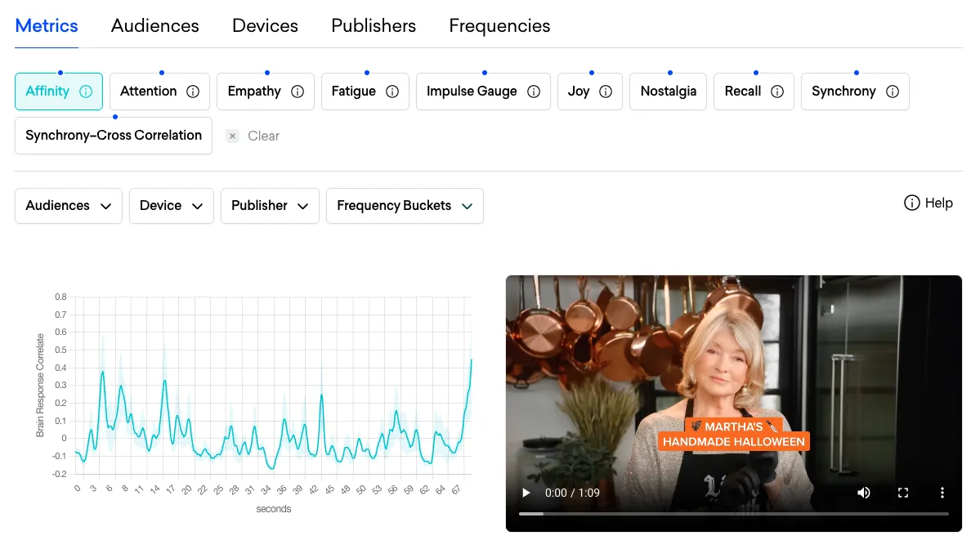
Task: Enable the Synchrony metric
Action: click(x=844, y=91)
